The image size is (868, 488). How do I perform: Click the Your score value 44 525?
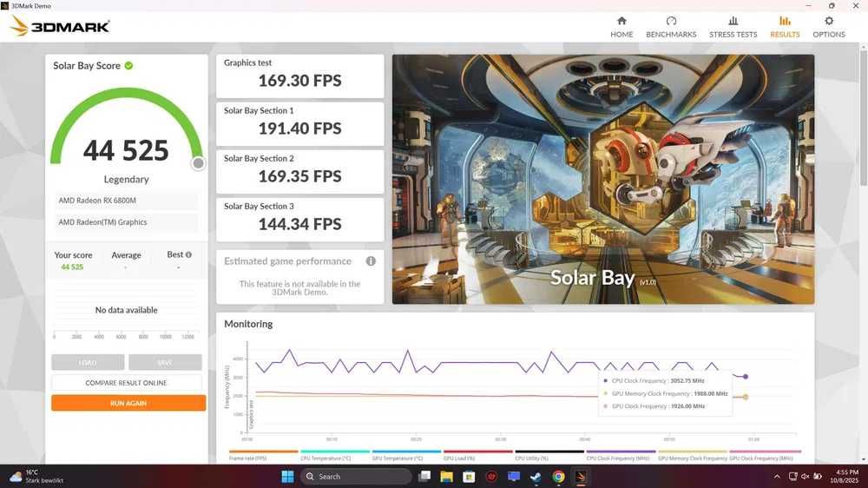click(72, 267)
